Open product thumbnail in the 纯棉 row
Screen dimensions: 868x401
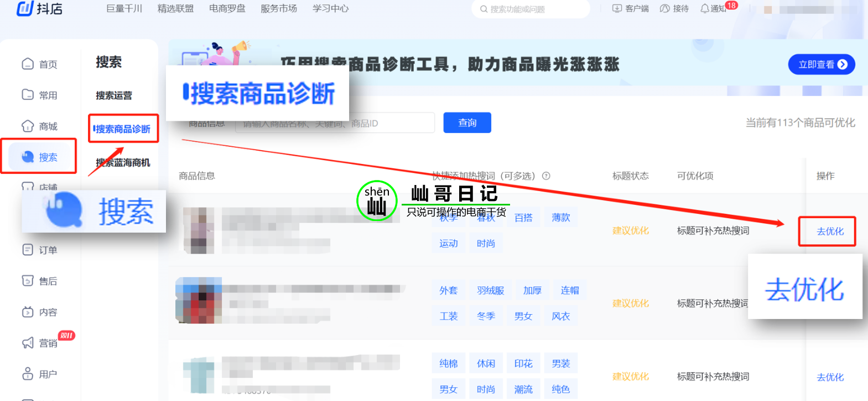point(199,376)
